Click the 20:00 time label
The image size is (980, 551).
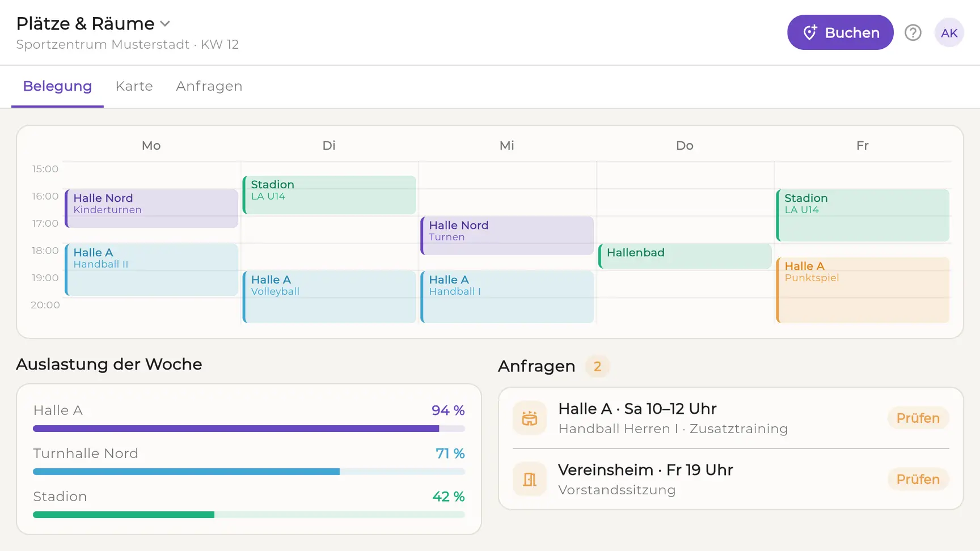click(x=45, y=305)
